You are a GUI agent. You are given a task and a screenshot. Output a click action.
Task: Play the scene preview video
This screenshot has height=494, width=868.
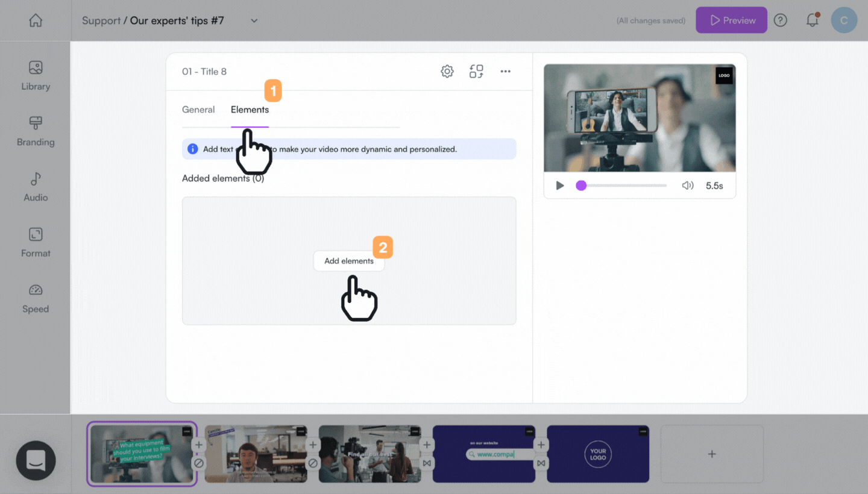click(560, 186)
